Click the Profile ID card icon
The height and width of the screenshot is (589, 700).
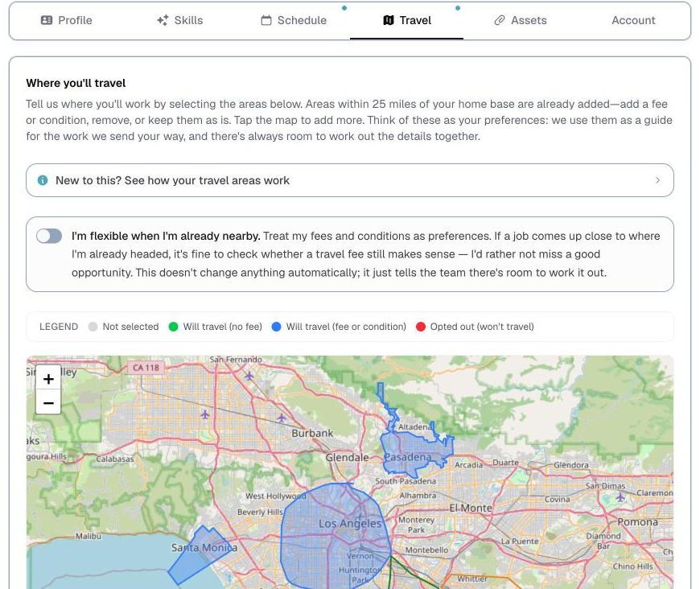pyautogui.click(x=47, y=20)
